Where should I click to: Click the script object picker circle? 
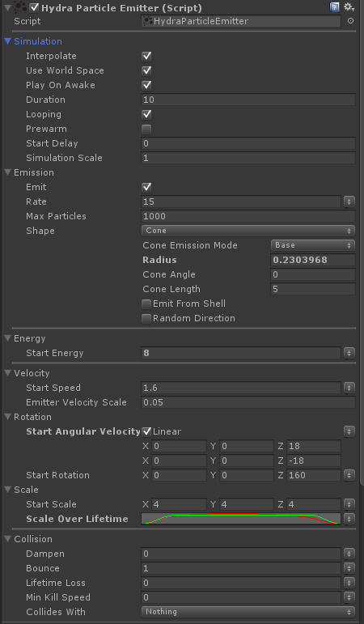click(350, 21)
